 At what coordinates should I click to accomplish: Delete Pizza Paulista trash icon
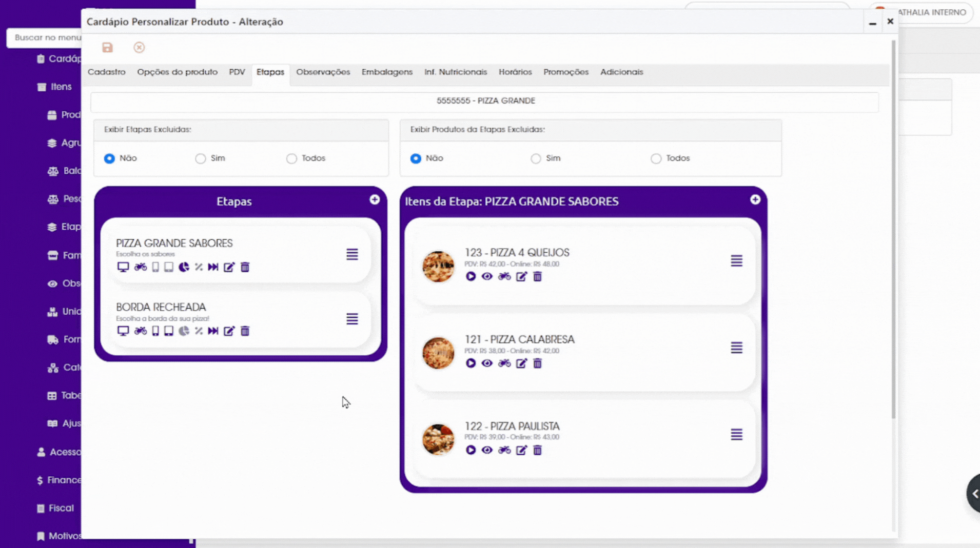point(537,450)
